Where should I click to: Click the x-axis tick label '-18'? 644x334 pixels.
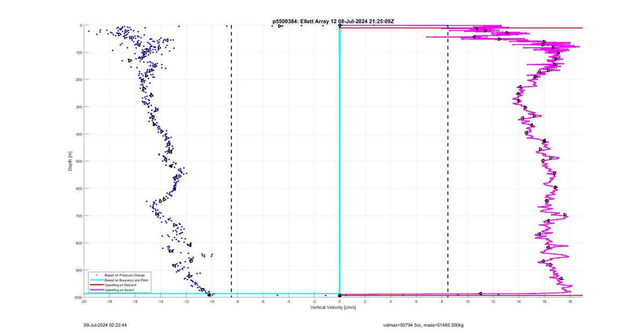pyautogui.click(x=109, y=301)
